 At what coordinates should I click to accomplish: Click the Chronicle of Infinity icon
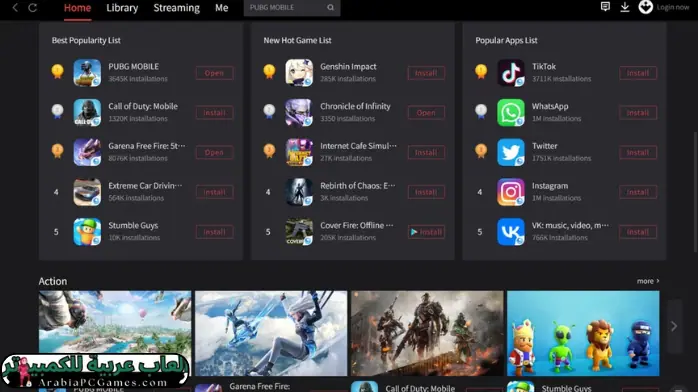click(299, 112)
